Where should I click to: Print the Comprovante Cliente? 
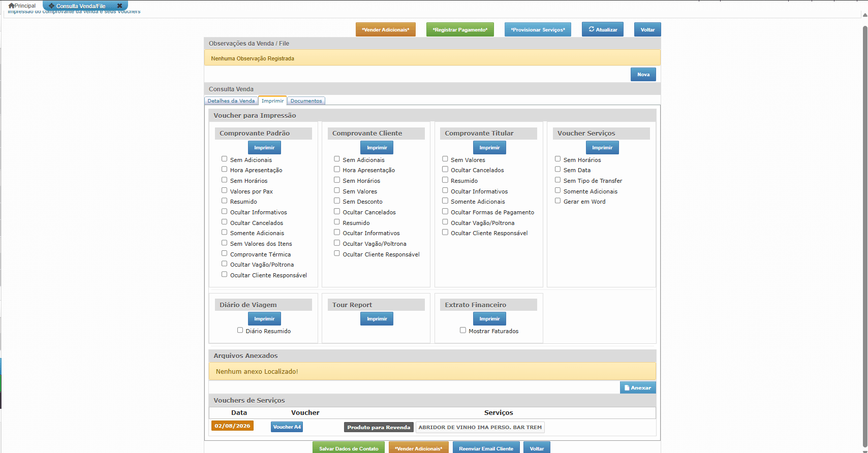pyautogui.click(x=377, y=147)
